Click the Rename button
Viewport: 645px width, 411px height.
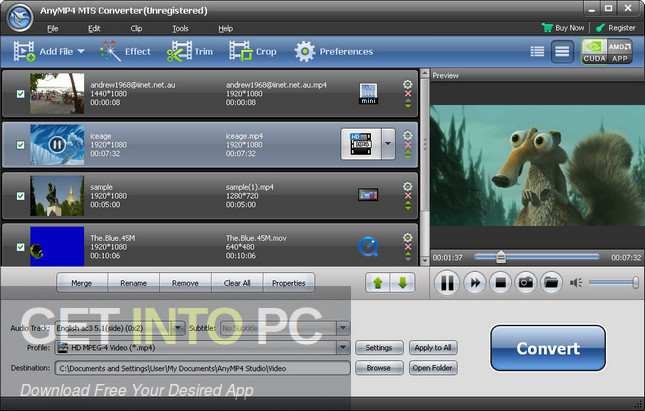point(133,283)
